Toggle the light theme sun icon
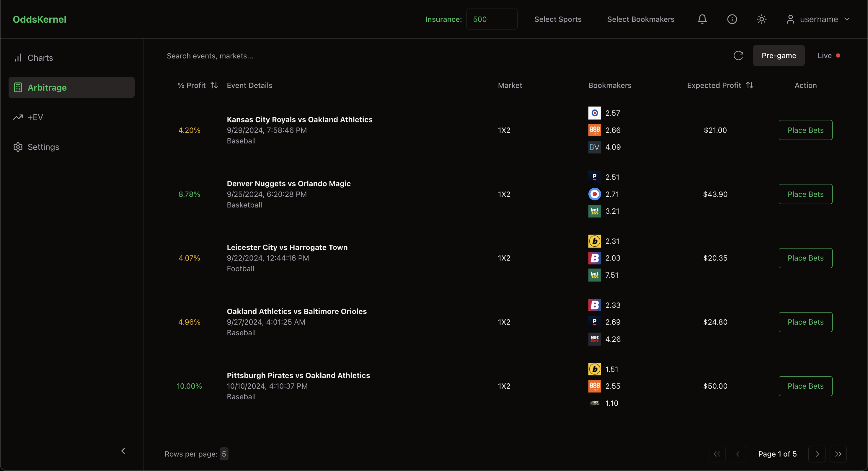868x471 pixels. [x=761, y=19]
